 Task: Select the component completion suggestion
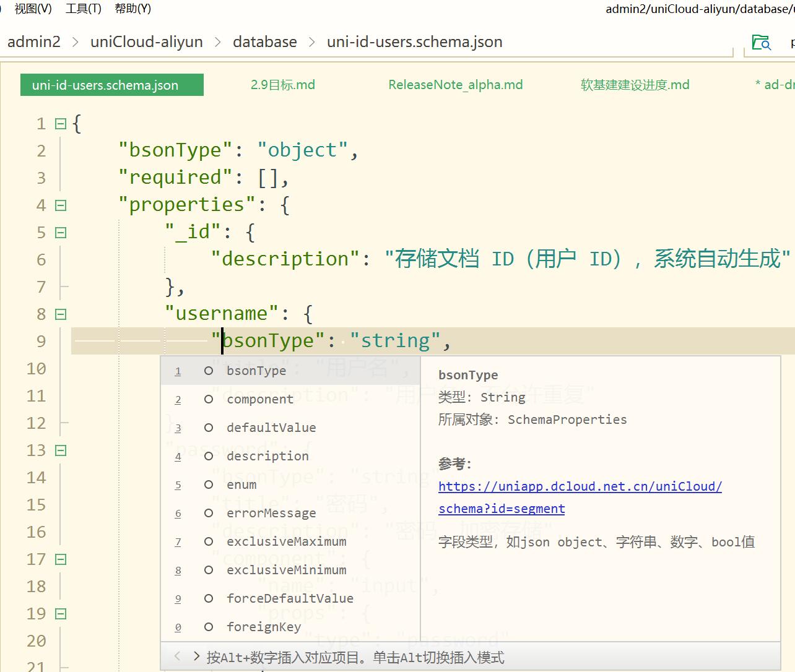pyautogui.click(x=290, y=399)
